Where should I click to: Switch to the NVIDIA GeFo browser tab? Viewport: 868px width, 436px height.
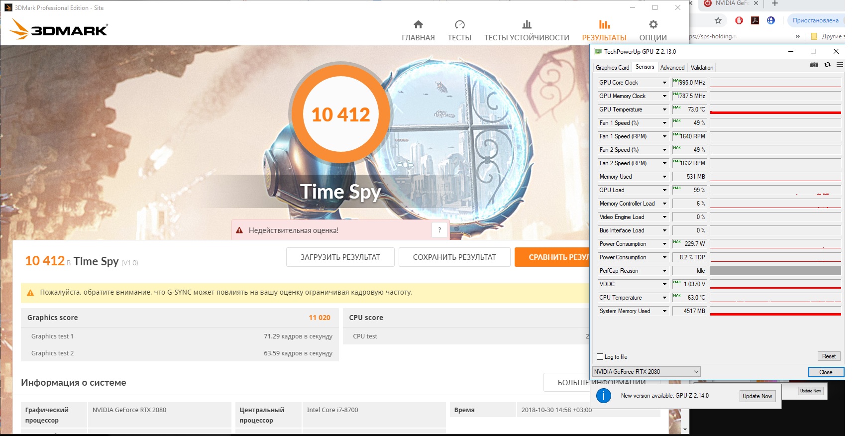point(731,3)
